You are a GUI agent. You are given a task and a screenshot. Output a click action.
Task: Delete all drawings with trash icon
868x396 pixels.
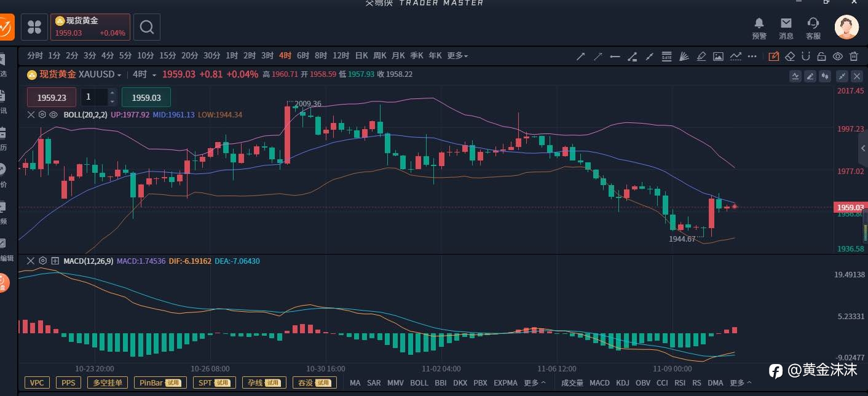[x=853, y=57]
